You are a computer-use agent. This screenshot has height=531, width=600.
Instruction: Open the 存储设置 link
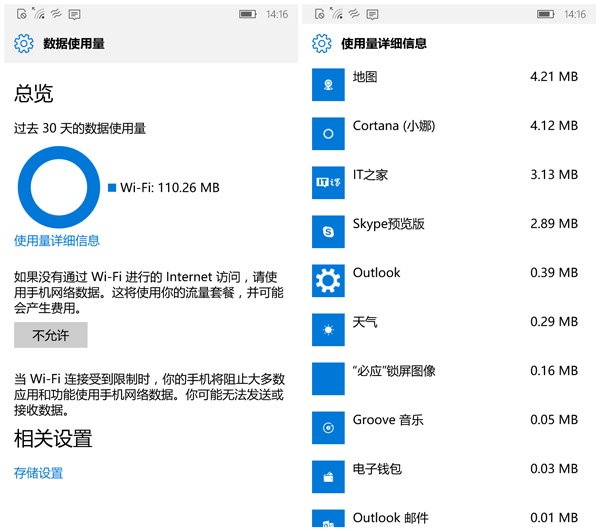[38, 473]
